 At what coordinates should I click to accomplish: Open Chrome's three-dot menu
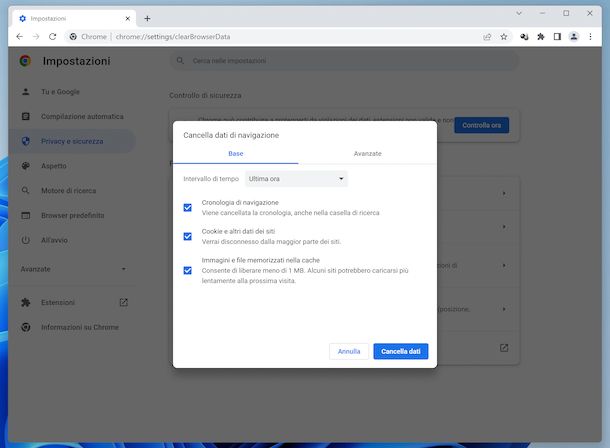pos(590,37)
